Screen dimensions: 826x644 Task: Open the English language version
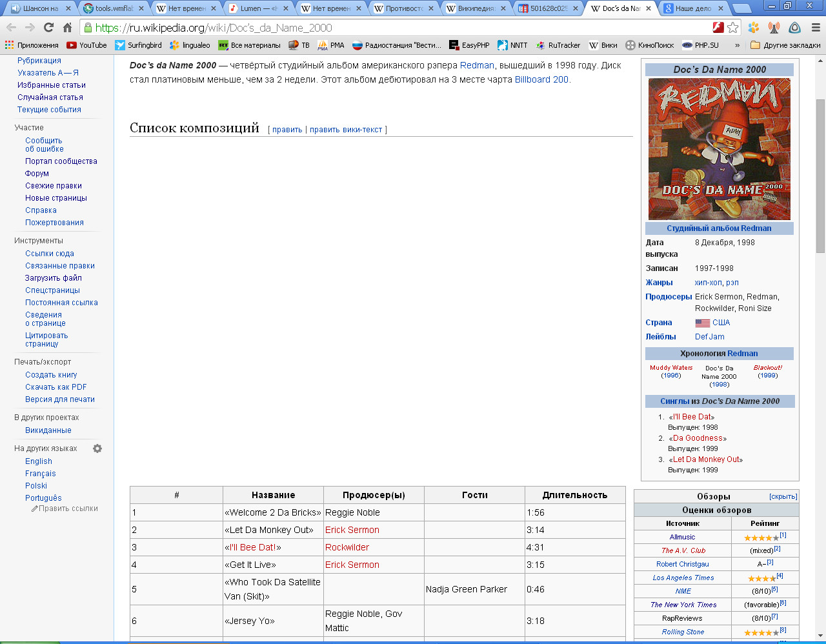click(39, 461)
